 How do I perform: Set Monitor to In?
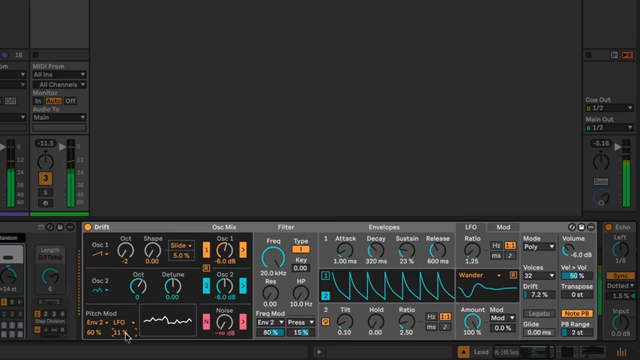(38, 101)
